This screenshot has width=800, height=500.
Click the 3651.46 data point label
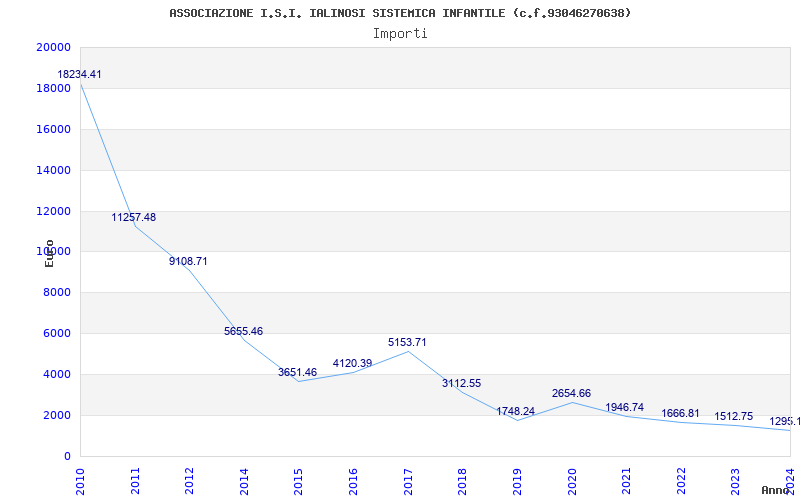click(x=297, y=373)
